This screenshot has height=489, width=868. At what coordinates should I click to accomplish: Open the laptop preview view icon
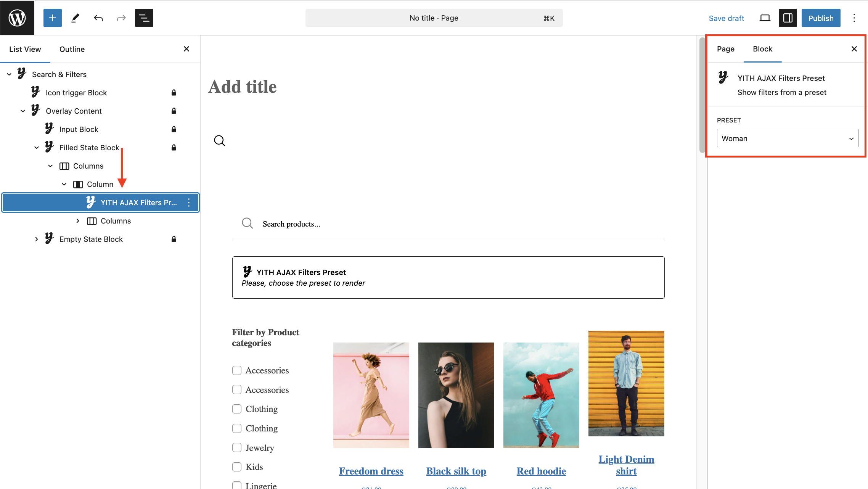tap(765, 18)
